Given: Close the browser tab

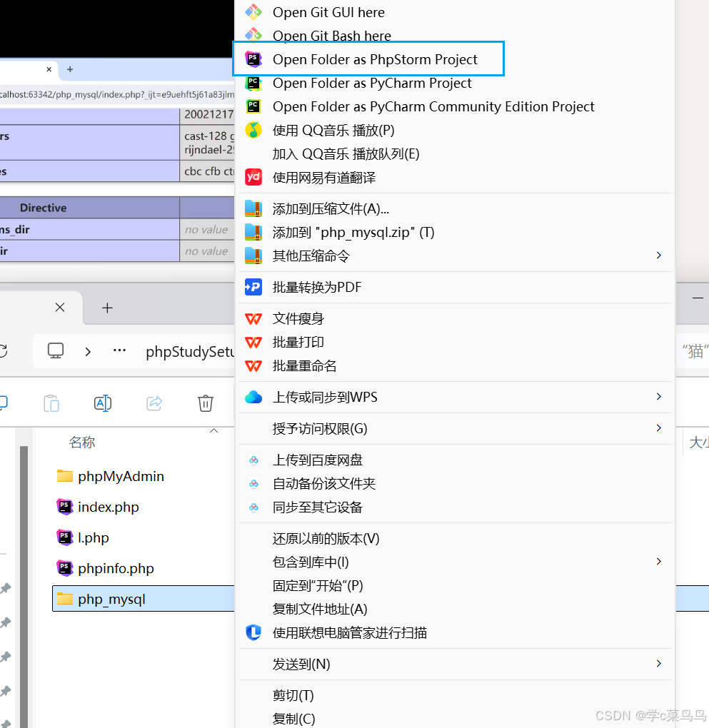Looking at the screenshot, I should click(49, 69).
